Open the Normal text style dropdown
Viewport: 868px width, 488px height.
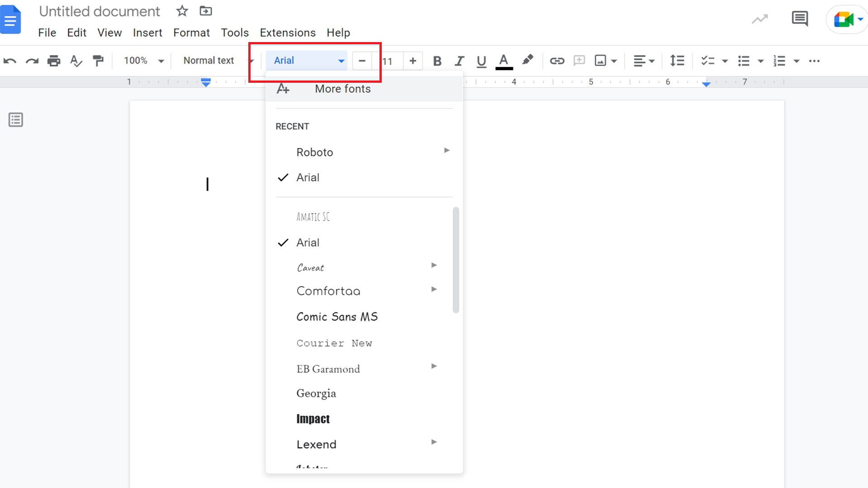(x=217, y=61)
